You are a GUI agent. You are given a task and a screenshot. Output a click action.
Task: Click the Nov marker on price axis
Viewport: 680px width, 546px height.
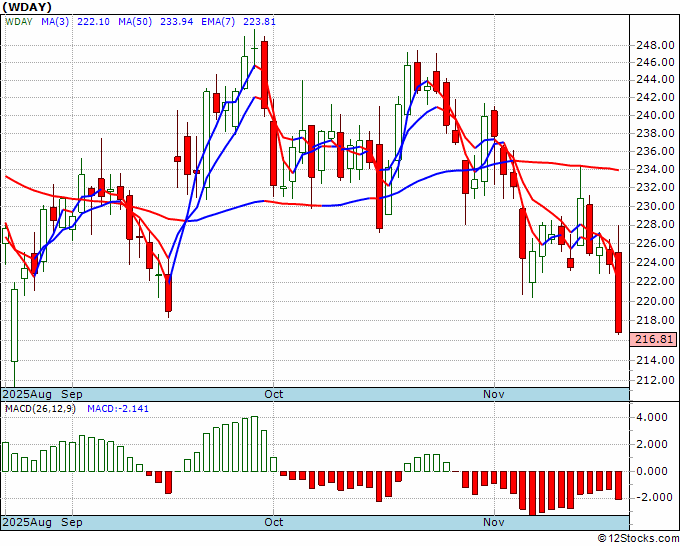[494, 394]
